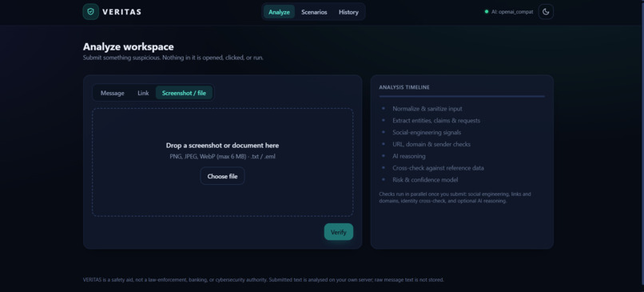This screenshot has width=644, height=292.
Task: Click the analysis timeline progress bar
Action: pyautogui.click(x=462, y=96)
